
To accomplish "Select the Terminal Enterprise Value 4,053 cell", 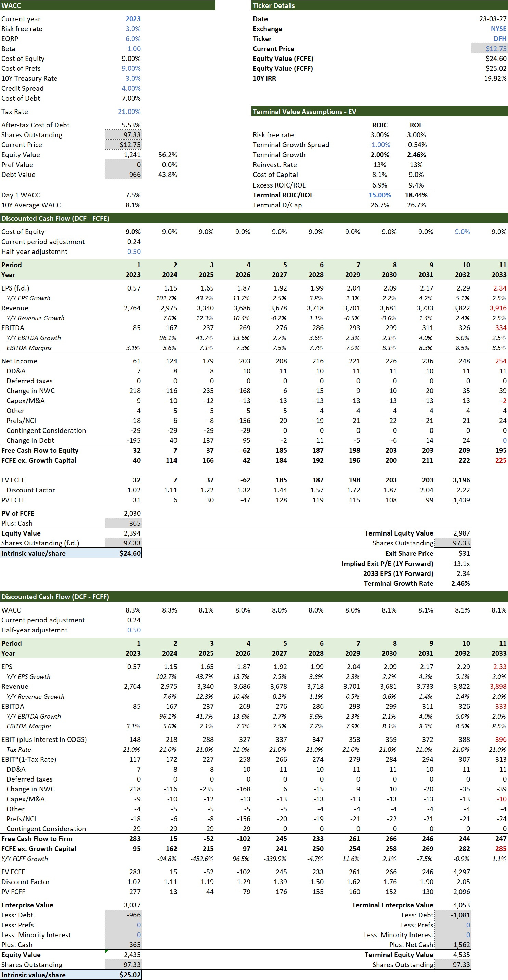I will pyautogui.click(x=461, y=904).
